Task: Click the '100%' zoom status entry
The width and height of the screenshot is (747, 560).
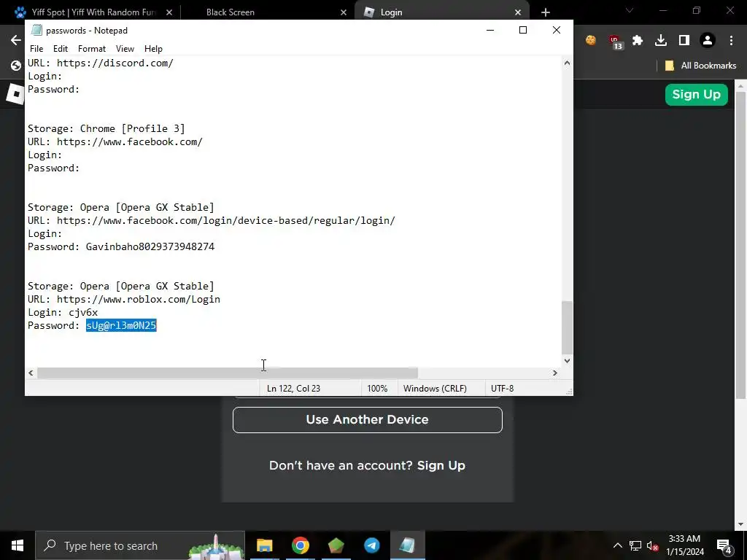Action: (377, 388)
